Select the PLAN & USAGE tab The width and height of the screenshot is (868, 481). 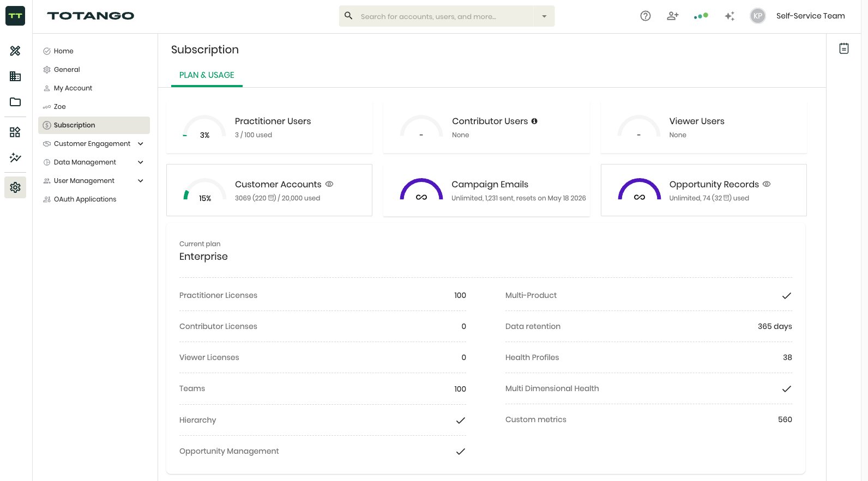pyautogui.click(x=207, y=75)
